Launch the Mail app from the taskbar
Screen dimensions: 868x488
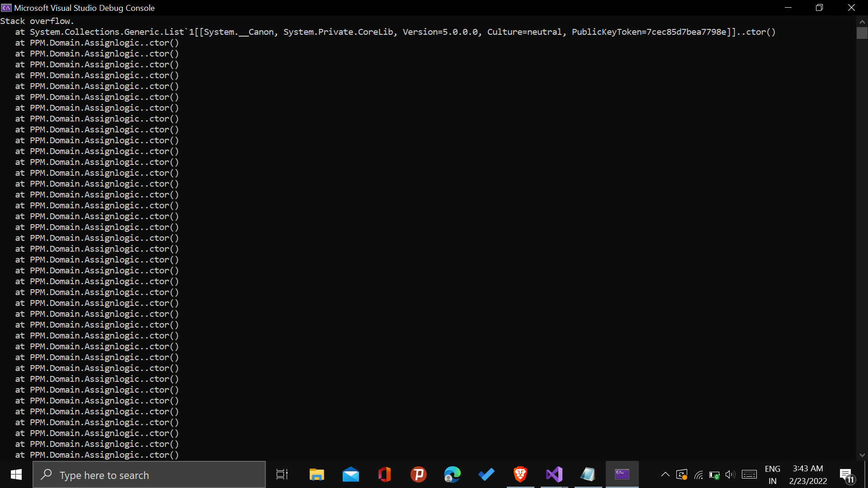(350, 474)
